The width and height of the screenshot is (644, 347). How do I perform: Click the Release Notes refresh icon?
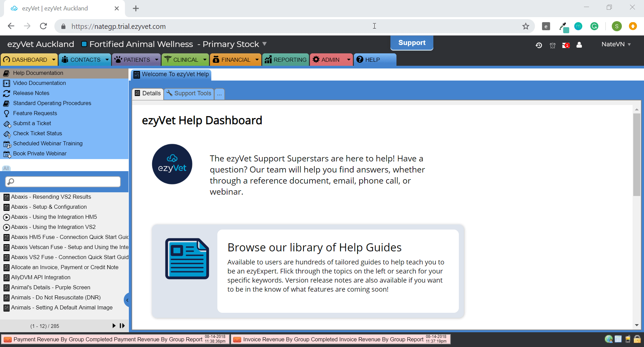(6, 93)
